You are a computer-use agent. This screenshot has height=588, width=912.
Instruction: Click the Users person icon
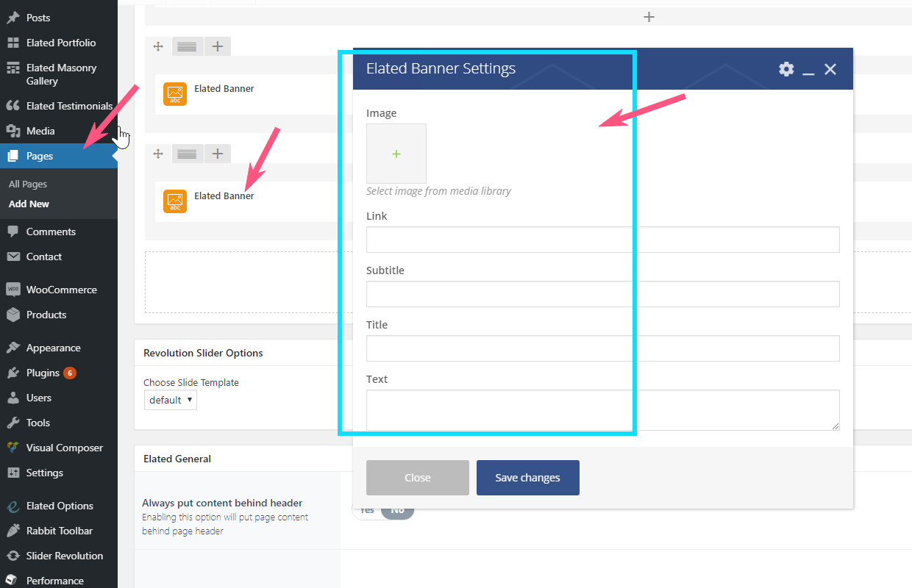pos(13,398)
